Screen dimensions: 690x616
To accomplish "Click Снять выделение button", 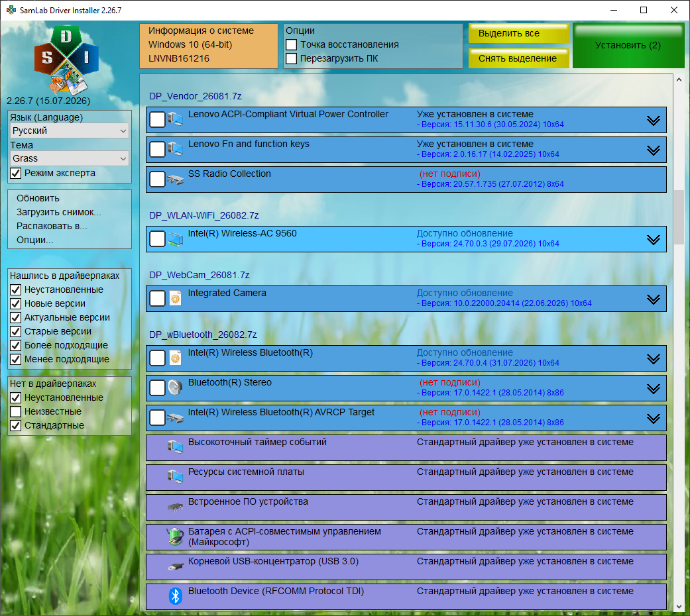I will [x=518, y=58].
